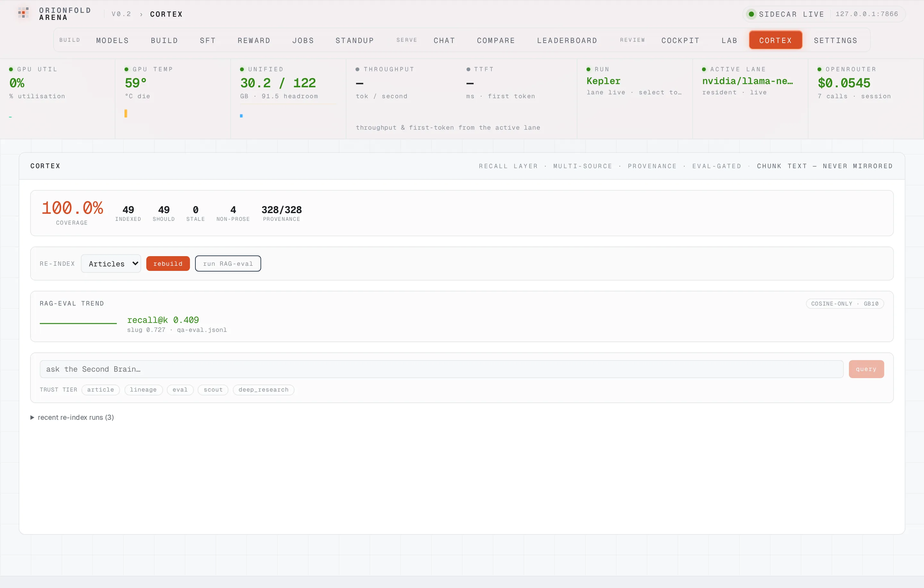This screenshot has height=588, width=924.
Task: Click the Active Lane status dot
Action: tap(704, 69)
